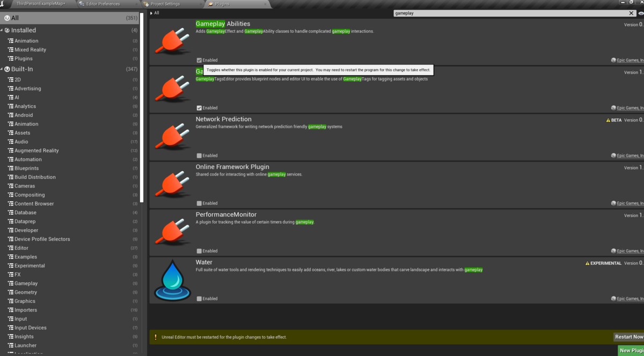Image resolution: width=644 pixels, height=356 pixels.
Task: Click the Cameras category list icon
Action: point(11,186)
